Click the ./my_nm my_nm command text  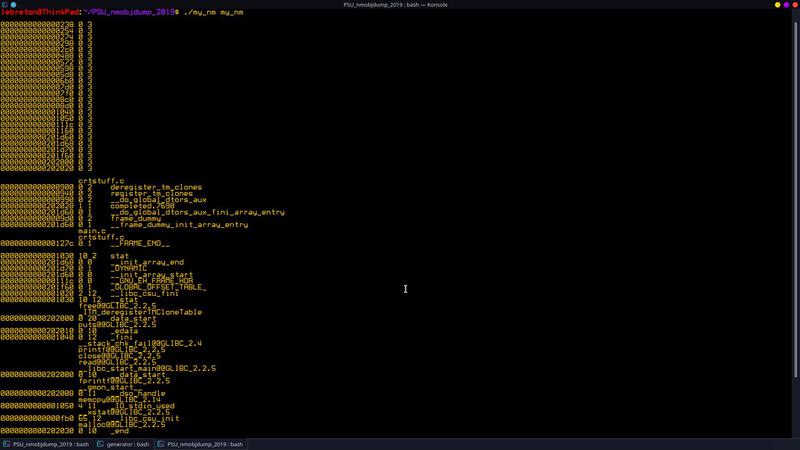coord(214,12)
